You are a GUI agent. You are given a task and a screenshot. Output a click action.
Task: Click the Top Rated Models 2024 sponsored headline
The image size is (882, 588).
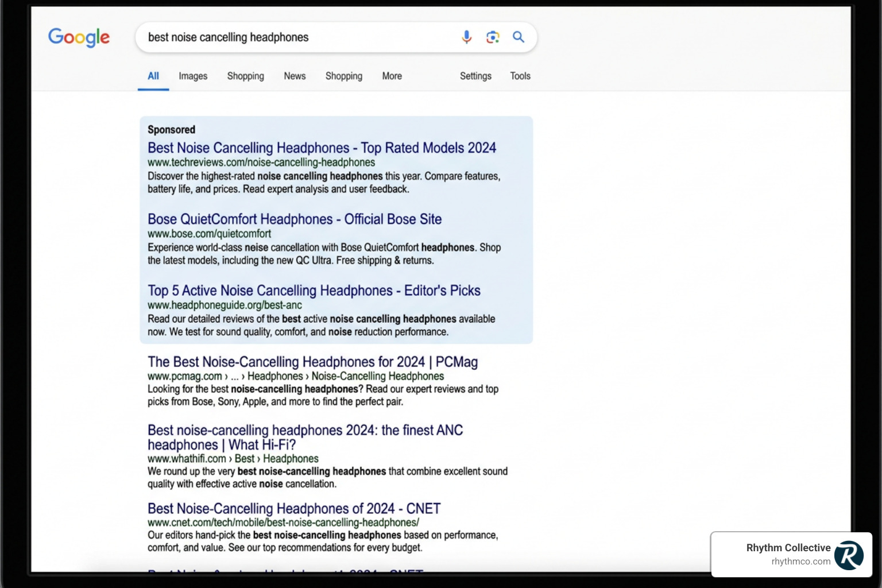[322, 148]
